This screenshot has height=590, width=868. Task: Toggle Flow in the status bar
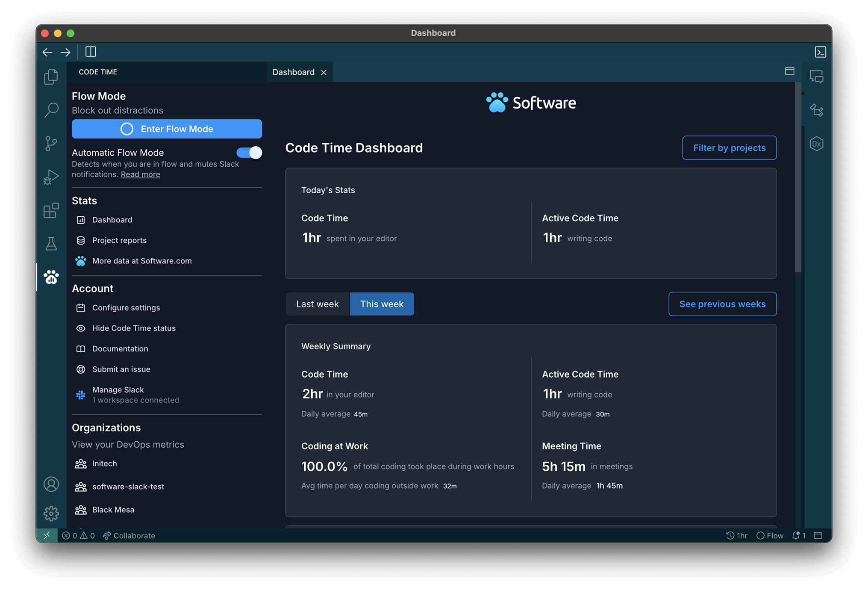pos(770,536)
